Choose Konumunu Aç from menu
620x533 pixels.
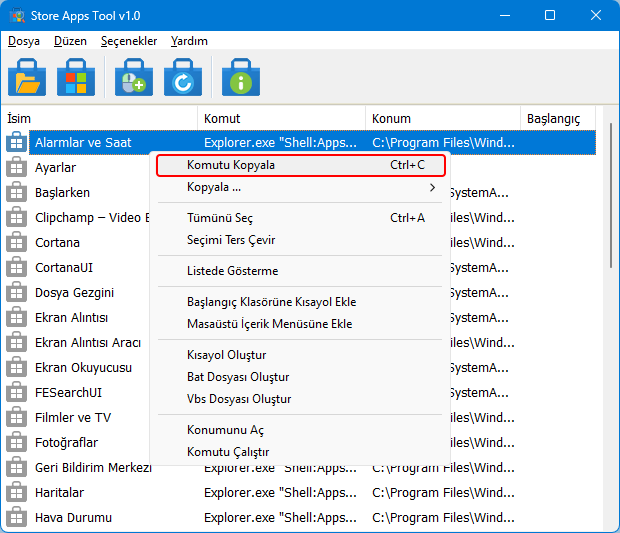click(301, 430)
